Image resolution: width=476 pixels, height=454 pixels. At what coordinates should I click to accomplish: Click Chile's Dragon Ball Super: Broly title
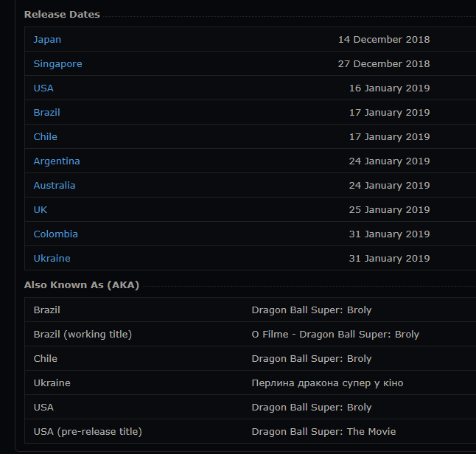click(x=312, y=359)
